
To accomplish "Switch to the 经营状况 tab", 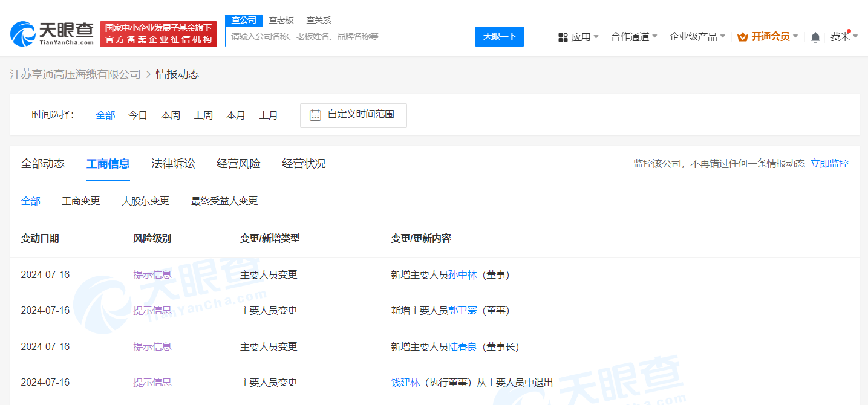I will [303, 163].
